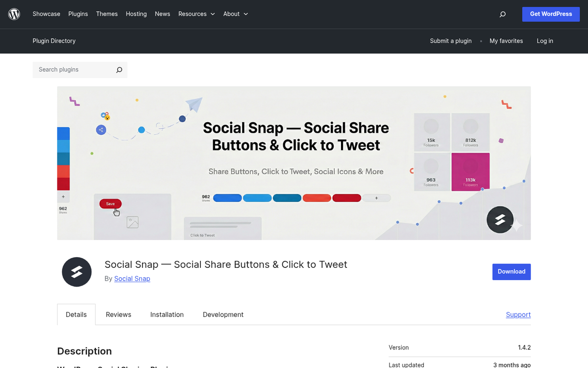Select the Details tab
Image resolution: width=588 pixels, height=368 pixels.
[x=76, y=315]
